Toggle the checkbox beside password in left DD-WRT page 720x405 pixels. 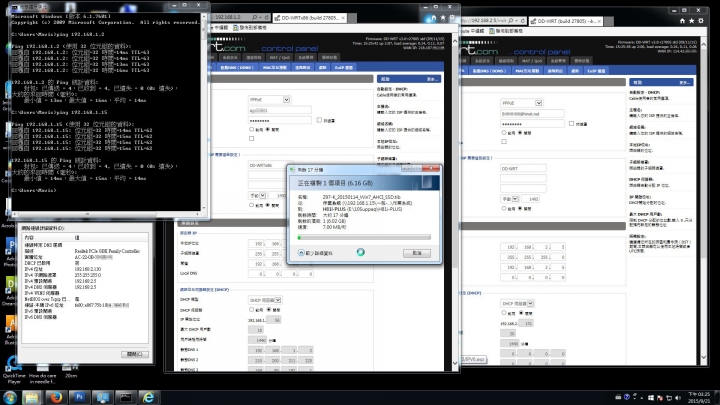pos(319,120)
